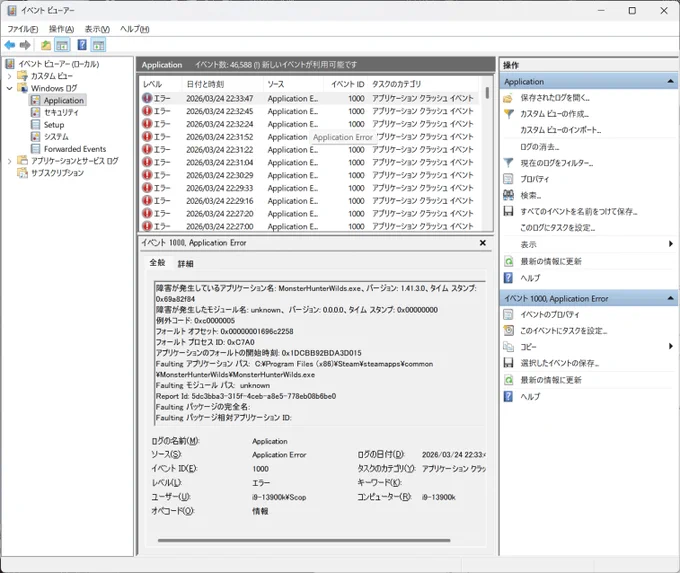This screenshot has width=680, height=573.
Task: Click upper 最新の情報に更新 refresh icon
Action: (508, 261)
